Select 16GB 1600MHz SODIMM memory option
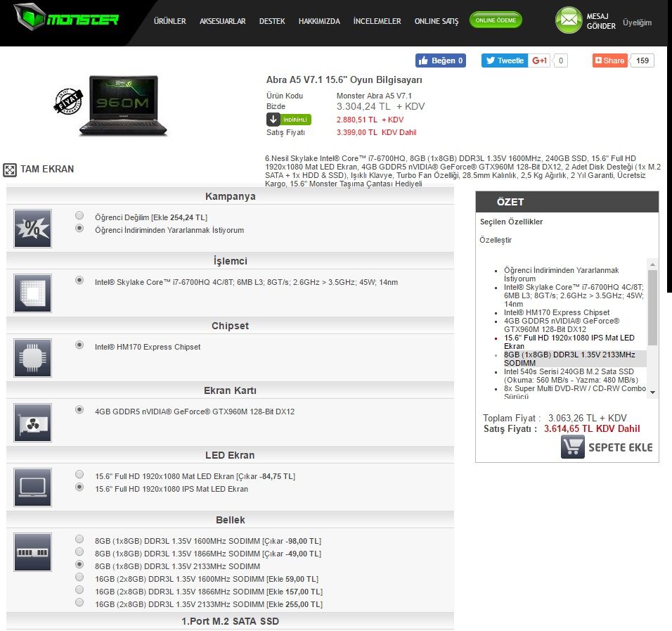672x631 pixels. click(79, 577)
